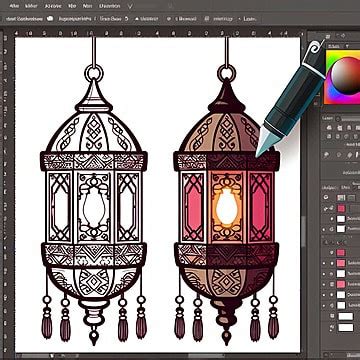Select the topmost pink layer thumbnail

click(341, 209)
